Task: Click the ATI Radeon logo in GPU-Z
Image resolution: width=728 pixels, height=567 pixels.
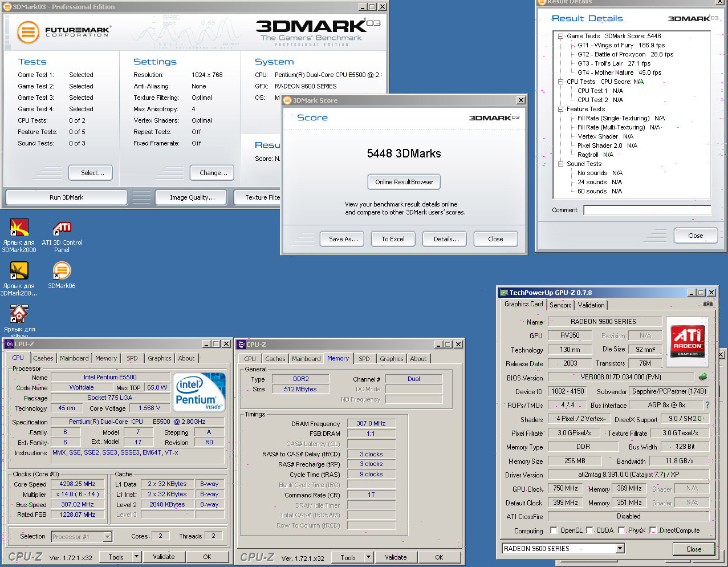Action: [688, 341]
